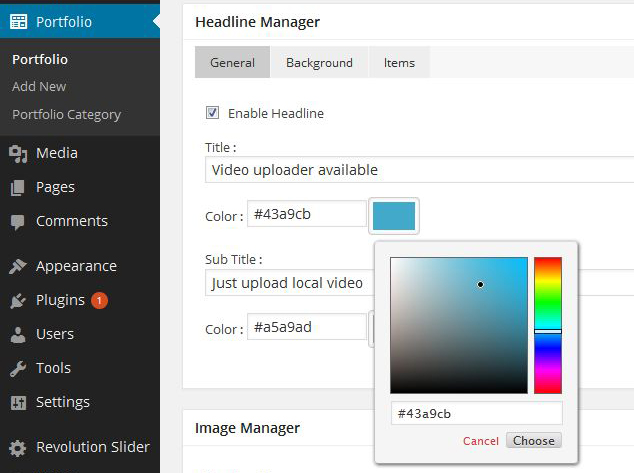Click the Comments speech bubble icon

tap(17, 222)
